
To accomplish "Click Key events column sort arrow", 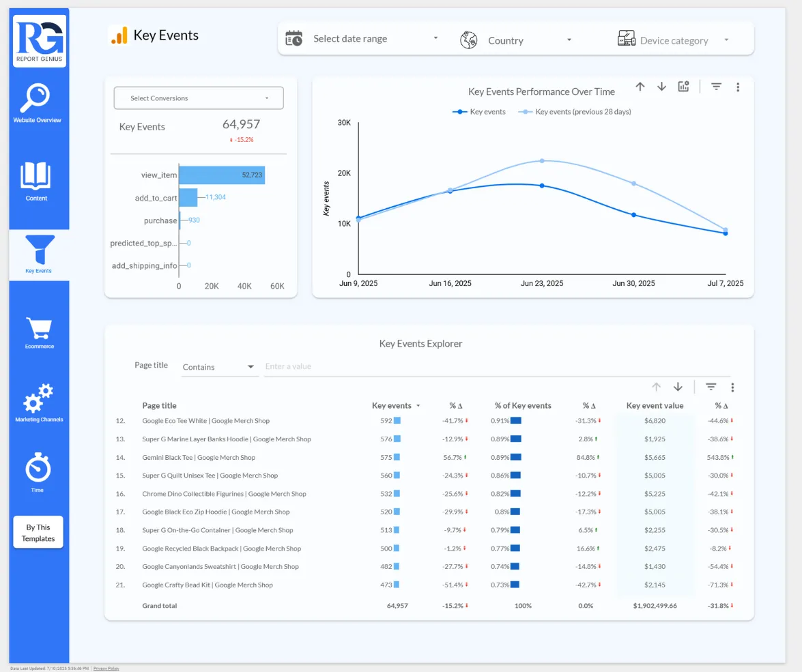I will (418, 405).
